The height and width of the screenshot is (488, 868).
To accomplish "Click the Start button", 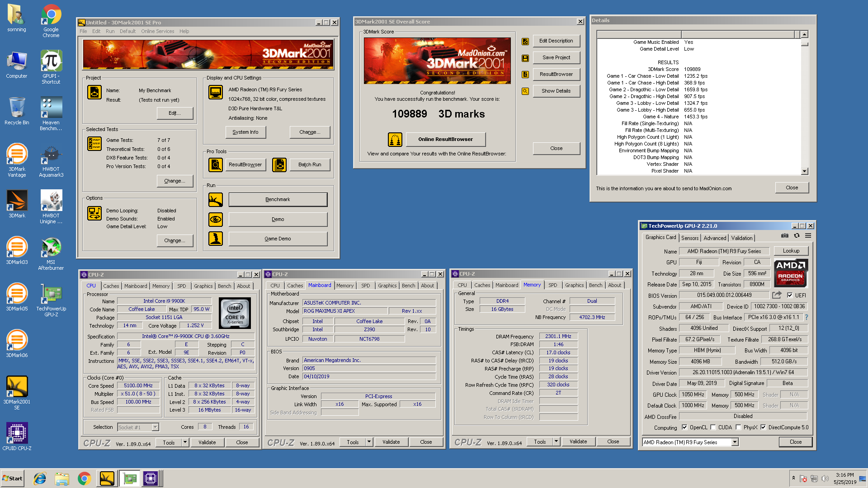I will (12, 479).
